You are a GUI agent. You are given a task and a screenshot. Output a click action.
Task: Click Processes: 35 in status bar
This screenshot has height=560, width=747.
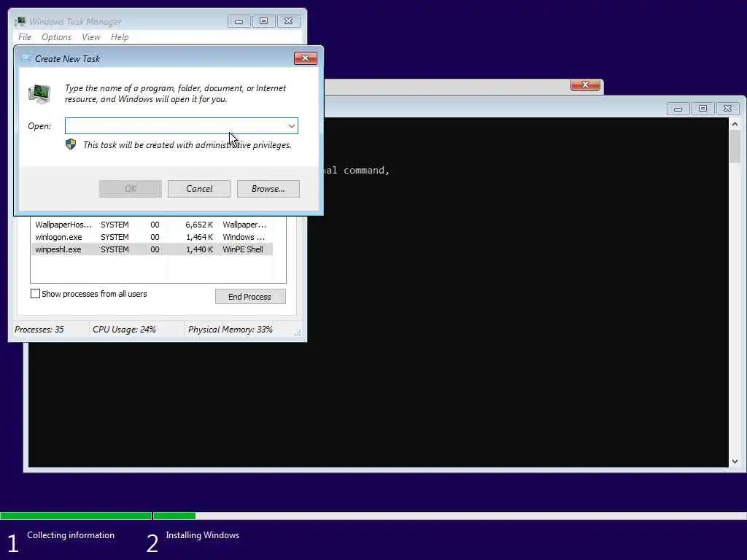pyautogui.click(x=39, y=330)
